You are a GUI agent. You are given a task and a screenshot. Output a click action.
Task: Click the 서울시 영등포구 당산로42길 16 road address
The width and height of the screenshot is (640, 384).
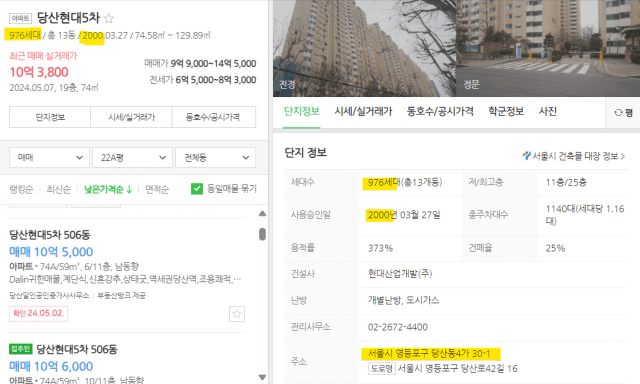458,368
